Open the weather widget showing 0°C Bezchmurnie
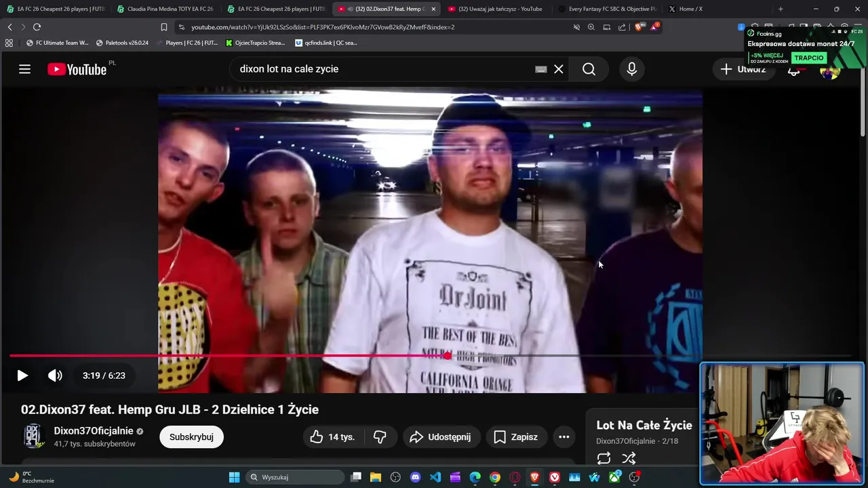This screenshot has width=868, height=488. pyautogui.click(x=32, y=477)
